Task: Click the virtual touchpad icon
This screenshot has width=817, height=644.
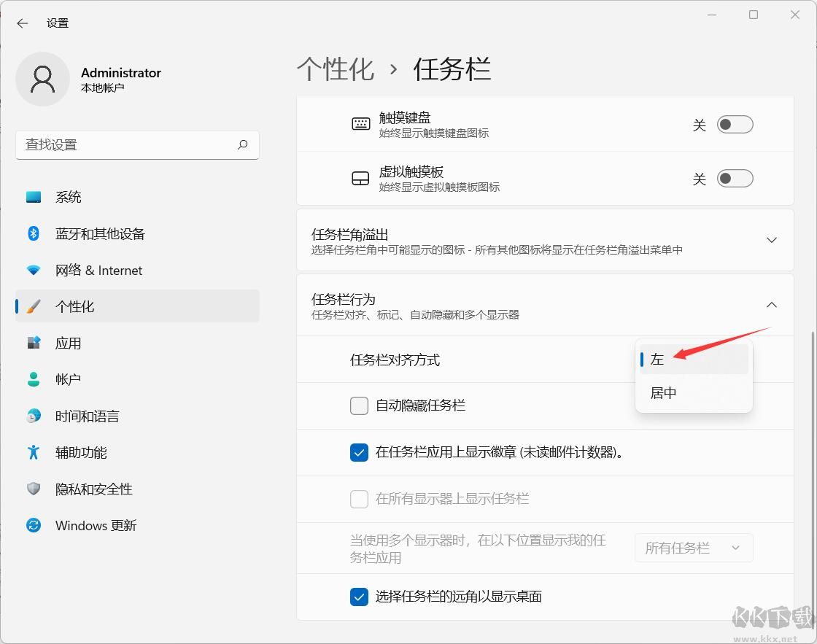Action: click(360, 177)
